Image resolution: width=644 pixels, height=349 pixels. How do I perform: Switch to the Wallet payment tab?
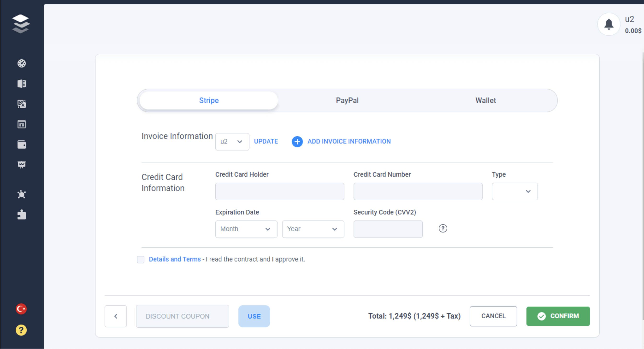[x=485, y=101]
